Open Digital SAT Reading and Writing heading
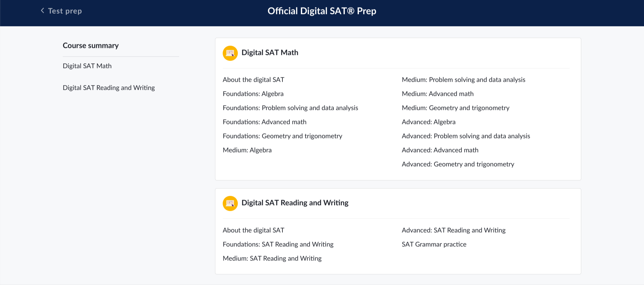The width and height of the screenshot is (644, 285). point(294,203)
